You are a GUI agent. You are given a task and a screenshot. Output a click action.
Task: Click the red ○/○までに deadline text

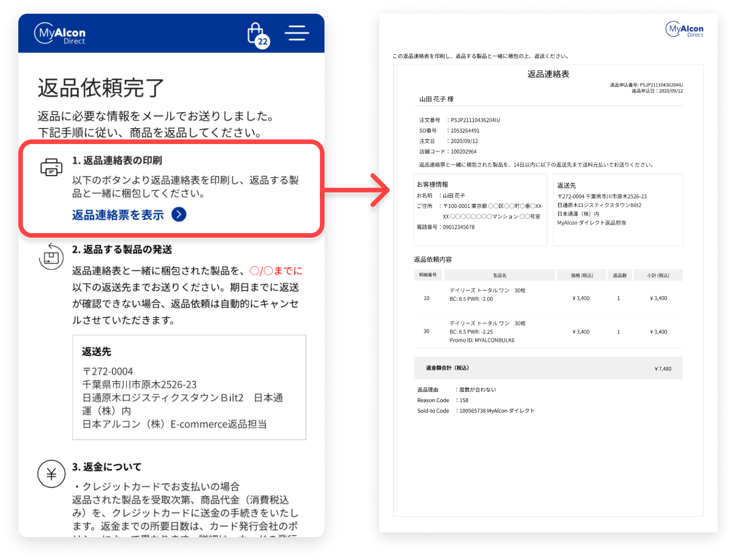click(x=276, y=271)
